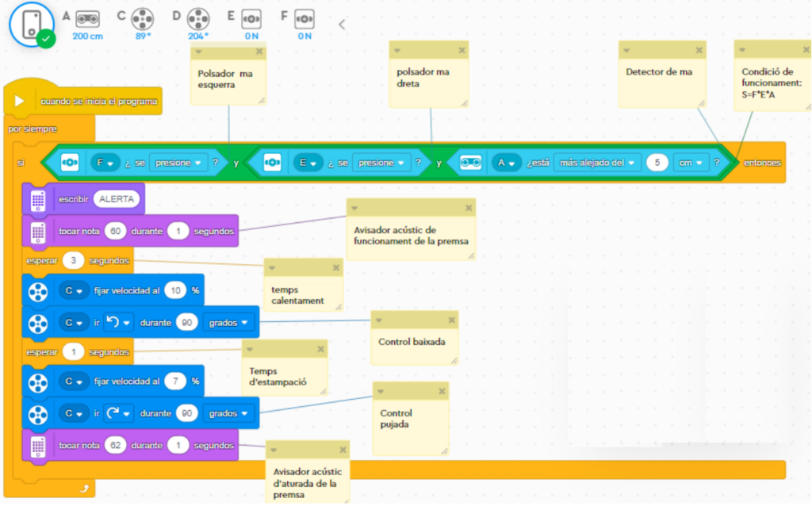Click the note value 60 in tocar nota block
The image size is (812, 510).
[x=114, y=232]
